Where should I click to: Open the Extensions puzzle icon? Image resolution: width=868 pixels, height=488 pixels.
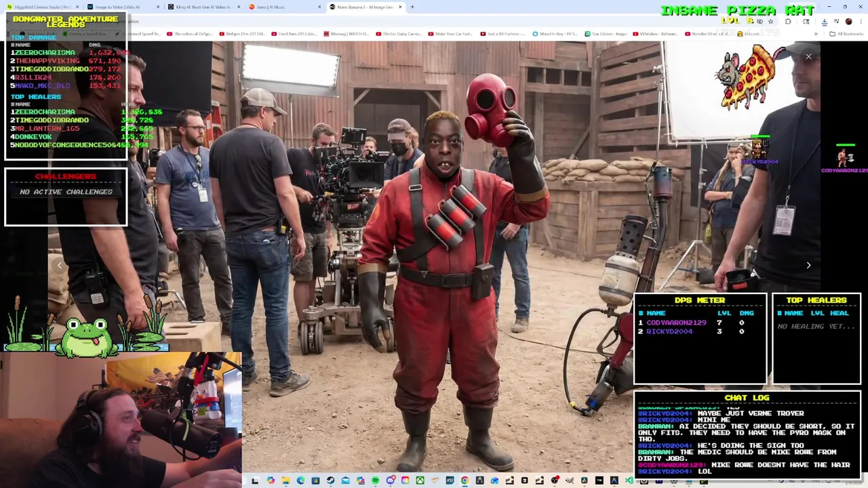pos(788,22)
